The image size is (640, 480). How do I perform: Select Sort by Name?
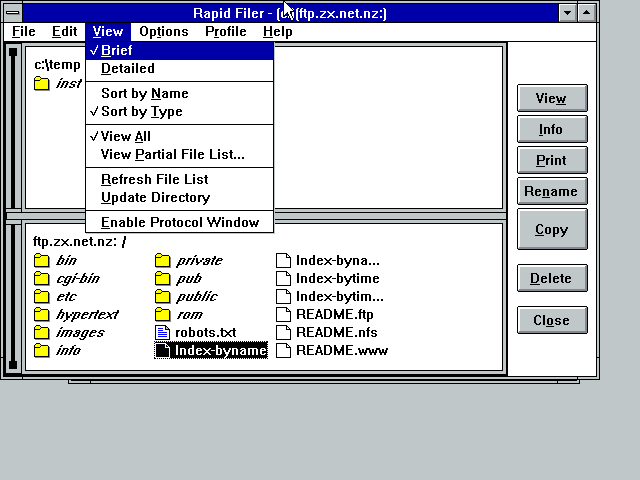click(x=180, y=93)
